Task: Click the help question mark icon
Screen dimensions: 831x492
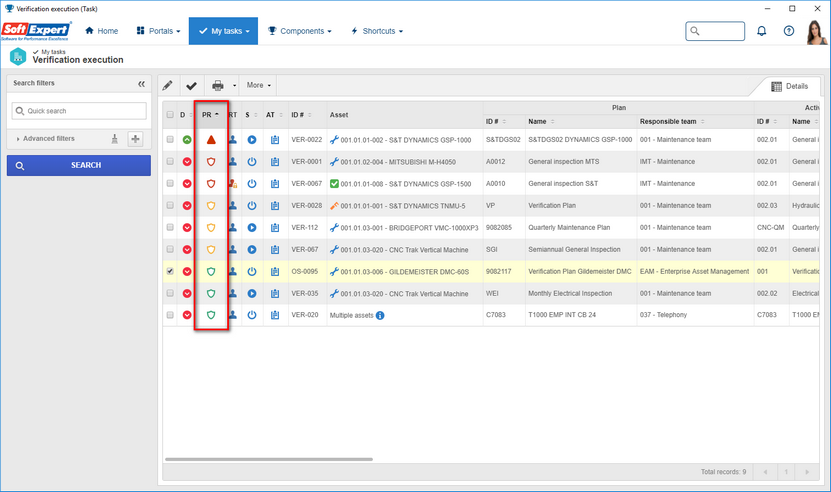Action: 789,31
